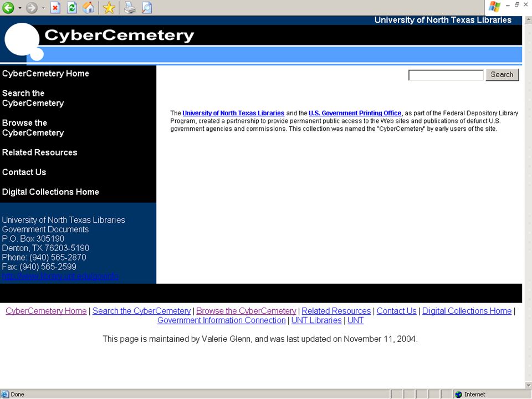The image size is (532, 399).
Task: Stop page loading with the red X icon
Action: 55,7
